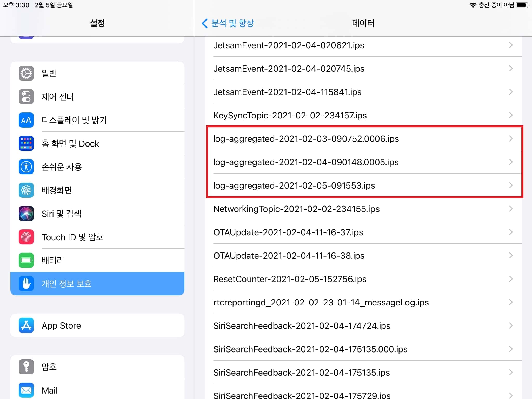
Task: Expand log-aggregated-2021-02-03-090752.0006.ips via chevron
Action: tap(511, 139)
